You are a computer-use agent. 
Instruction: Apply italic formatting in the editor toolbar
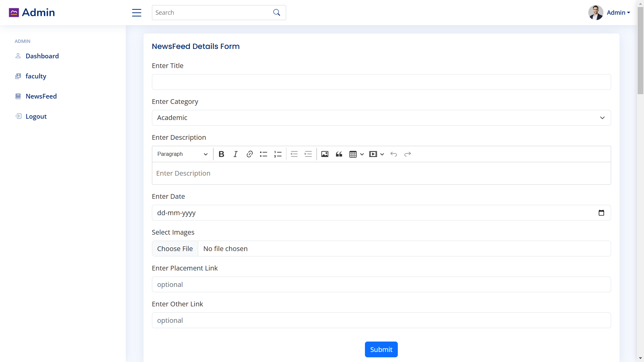(235, 154)
